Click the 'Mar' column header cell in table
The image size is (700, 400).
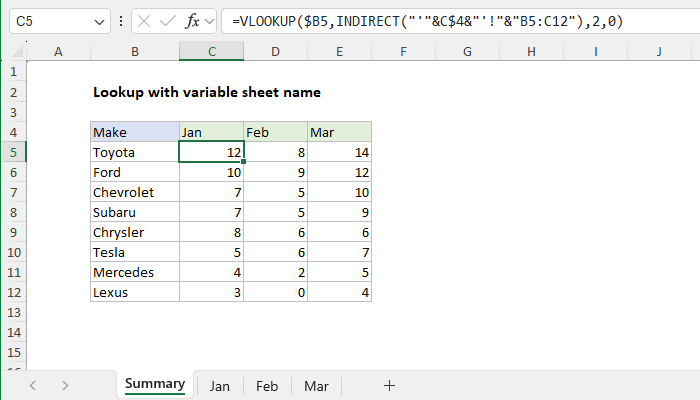coord(339,132)
